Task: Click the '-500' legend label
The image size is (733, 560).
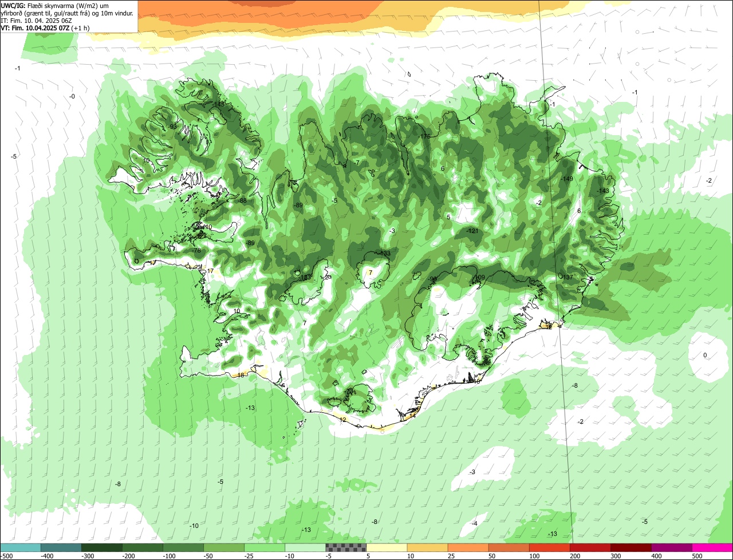Action: pos(6,556)
